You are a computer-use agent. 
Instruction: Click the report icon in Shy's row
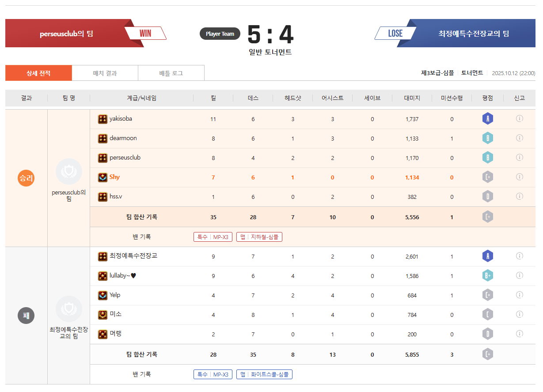pos(520,177)
